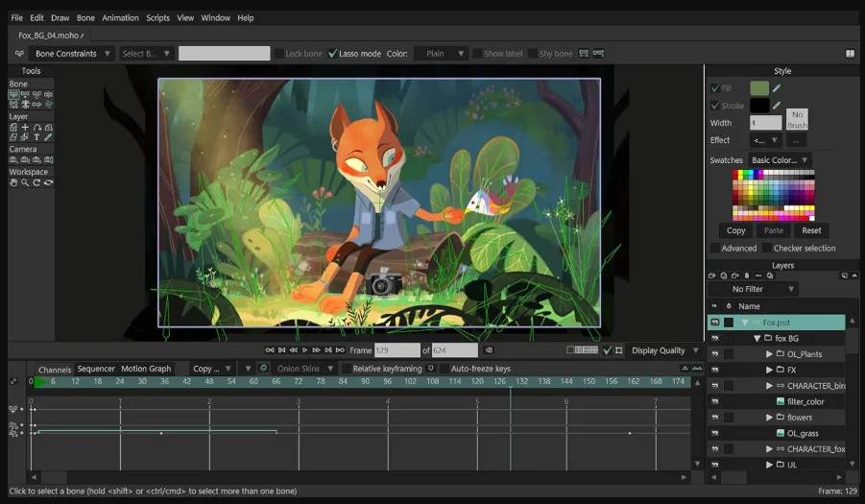Open the Scripts menu
Screen dimensions: 865x504
[157, 17]
